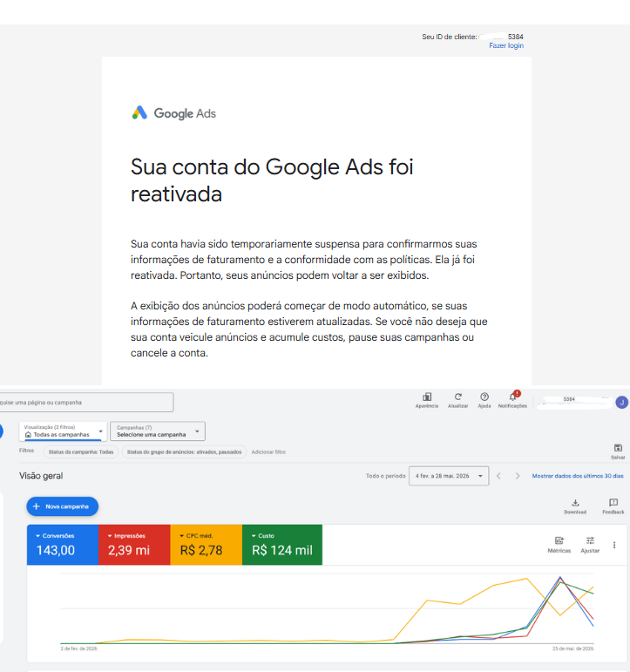Refresh data with the Atualizar icon
This screenshot has height=672, width=630.
click(457, 400)
